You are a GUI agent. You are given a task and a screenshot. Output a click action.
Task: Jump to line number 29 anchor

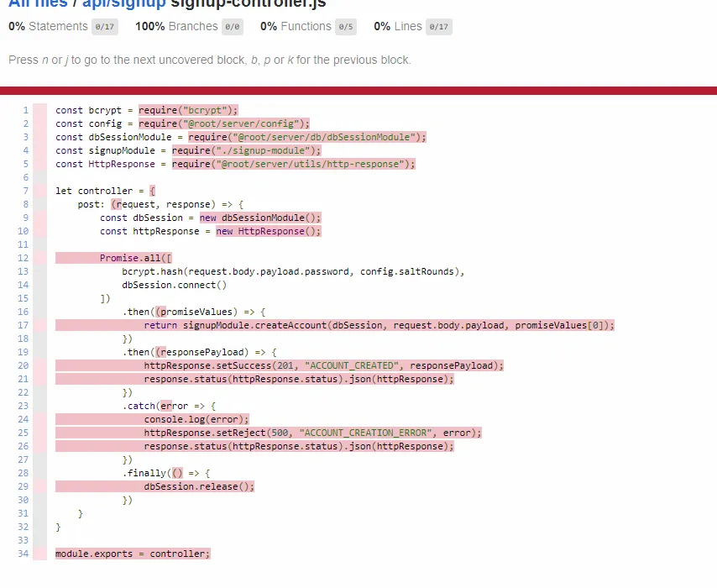tap(24, 486)
